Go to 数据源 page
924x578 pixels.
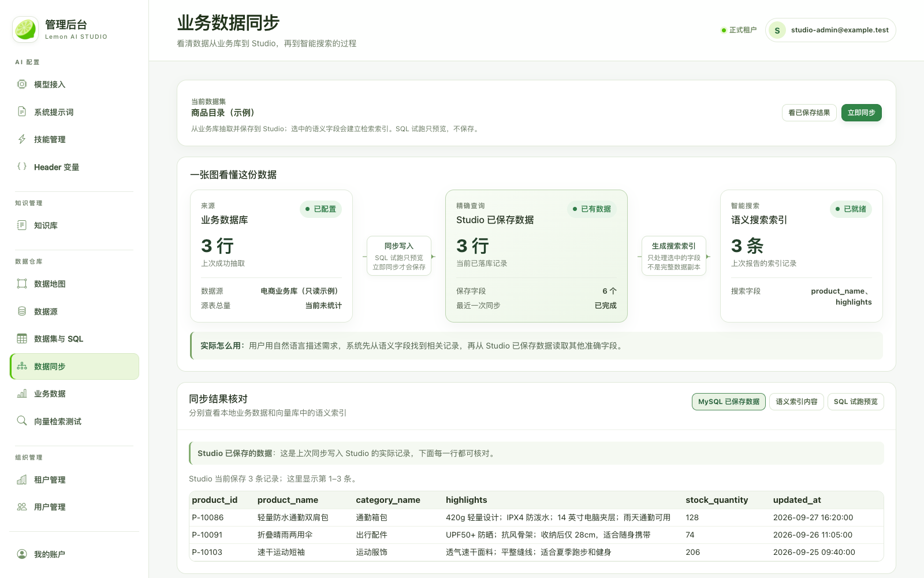pyautogui.click(x=74, y=312)
